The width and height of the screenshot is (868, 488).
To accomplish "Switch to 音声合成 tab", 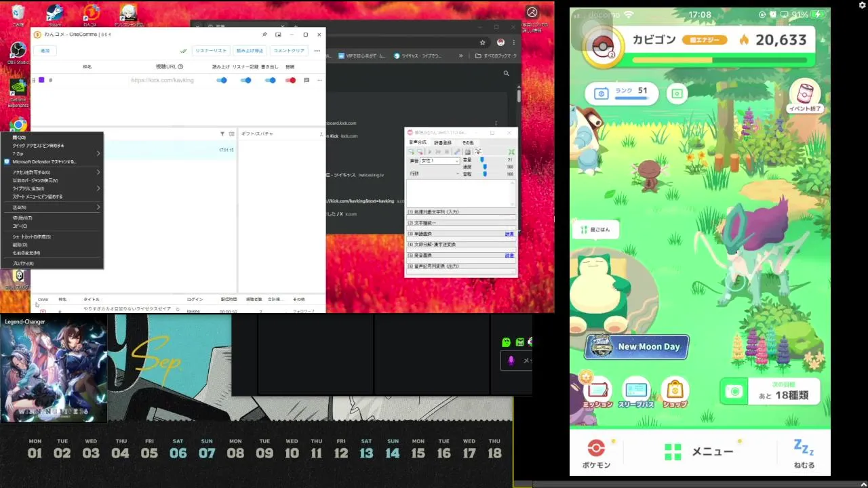I will (418, 143).
